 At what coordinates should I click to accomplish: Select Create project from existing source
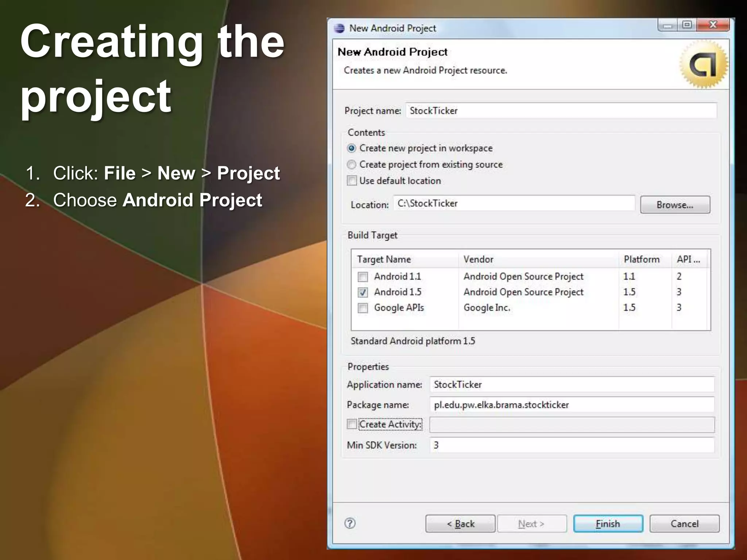pyautogui.click(x=352, y=165)
